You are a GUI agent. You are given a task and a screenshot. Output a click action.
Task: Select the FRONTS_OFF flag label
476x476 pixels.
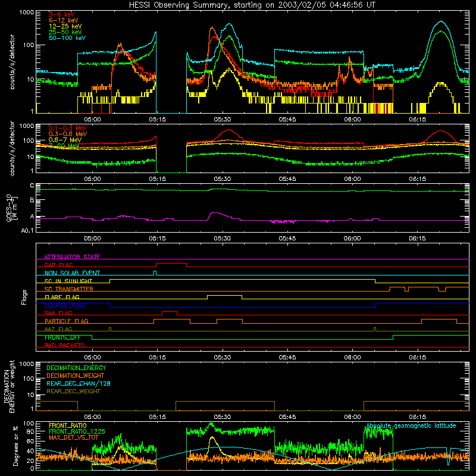click(62, 337)
